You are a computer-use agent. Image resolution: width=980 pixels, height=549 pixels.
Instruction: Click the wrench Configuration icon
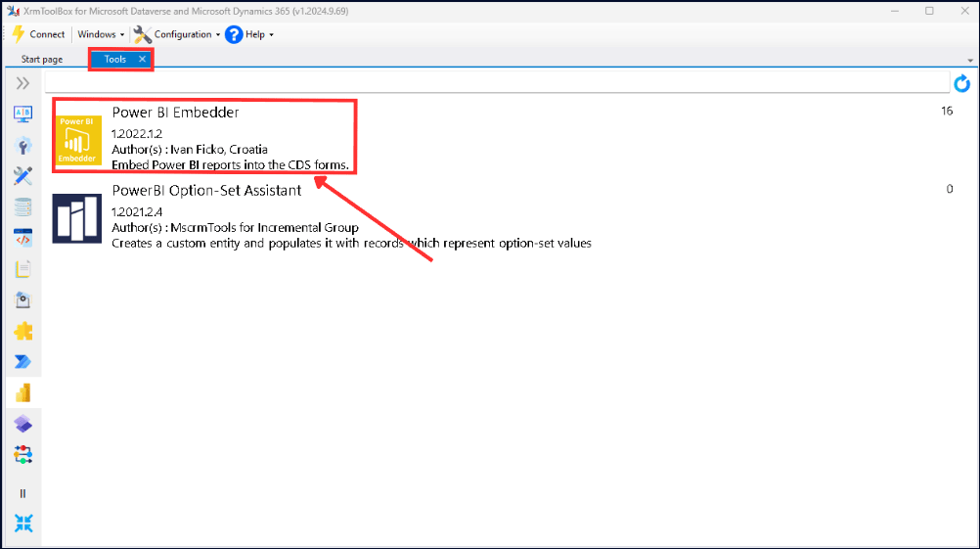click(143, 34)
